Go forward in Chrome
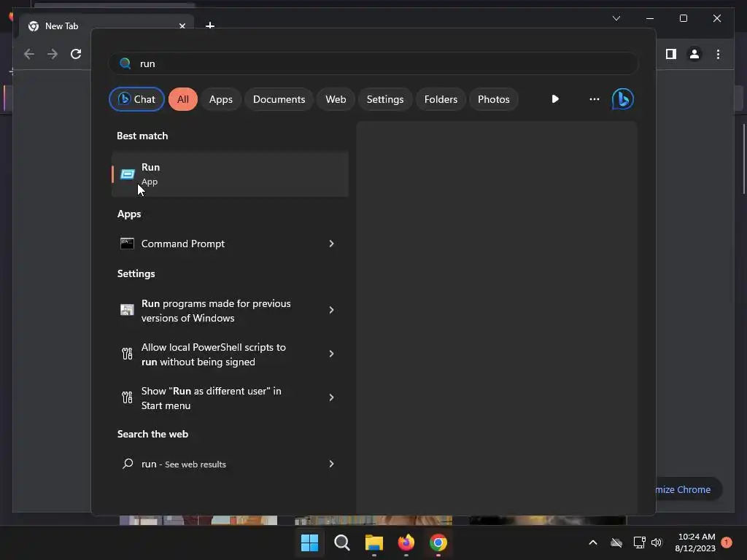Image resolution: width=747 pixels, height=560 pixels. (x=53, y=54)
